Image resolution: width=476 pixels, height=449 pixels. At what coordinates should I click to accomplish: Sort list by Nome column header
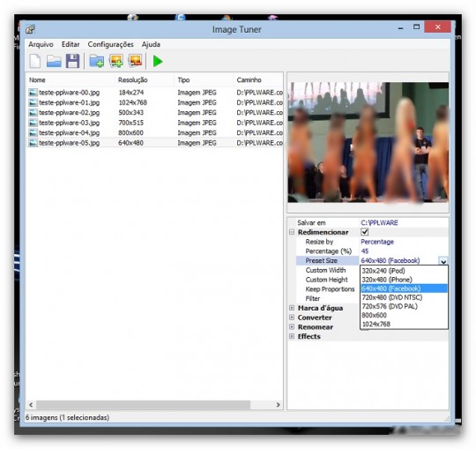pyautogui.click(x=71, y=80)
